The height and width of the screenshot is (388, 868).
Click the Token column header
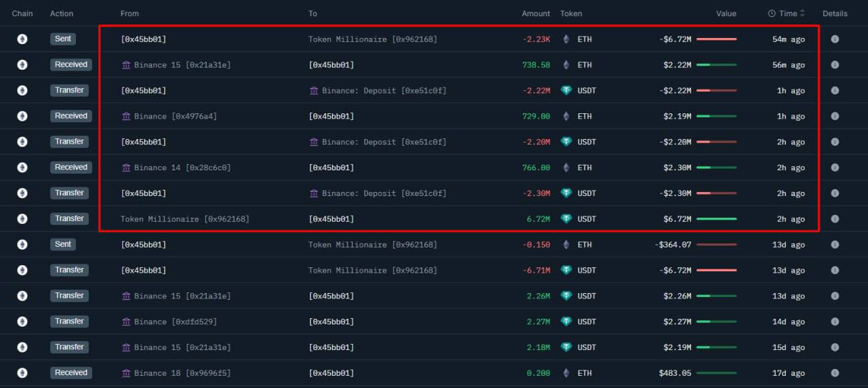tap(571, 14)
